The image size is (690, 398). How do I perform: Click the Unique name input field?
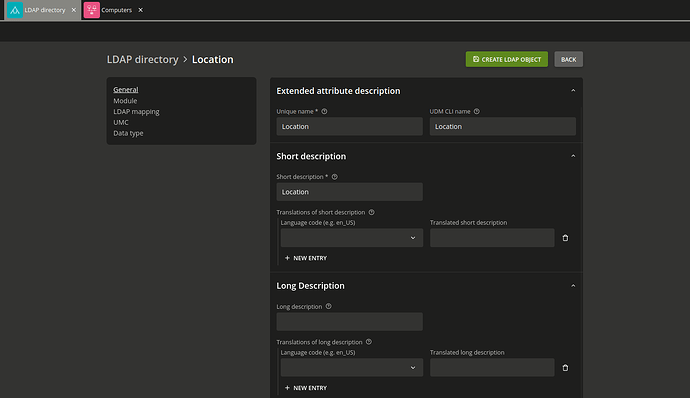tap(349, 126)
